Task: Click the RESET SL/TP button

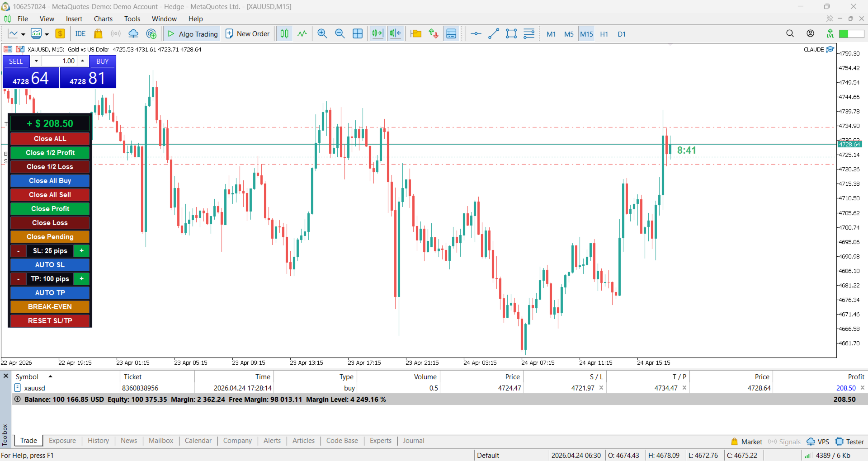Action: pos(50,321)
